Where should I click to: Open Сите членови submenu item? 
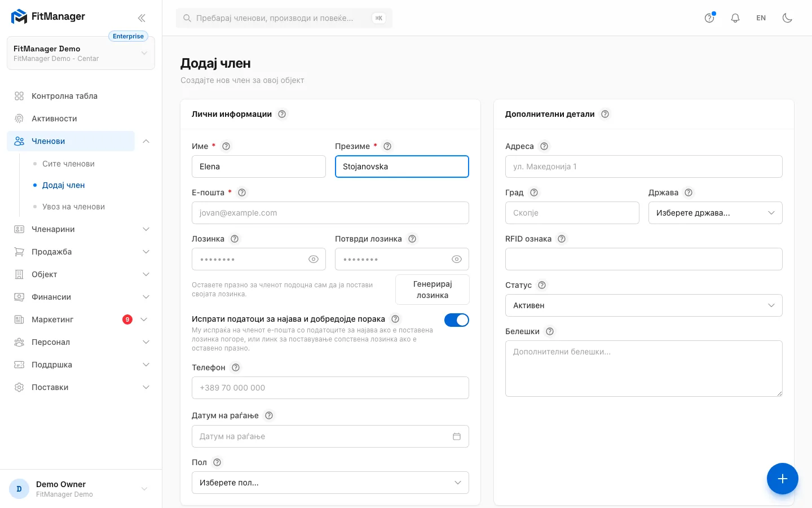68,164
